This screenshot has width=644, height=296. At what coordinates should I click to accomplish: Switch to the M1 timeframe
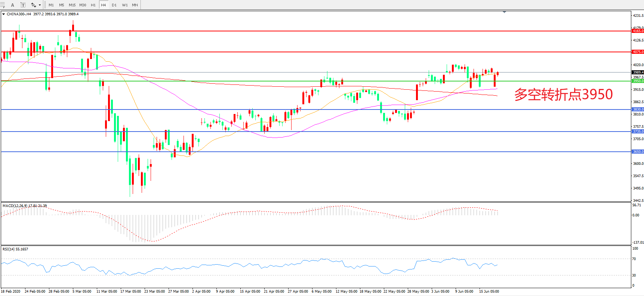click(x=51, y=5)
